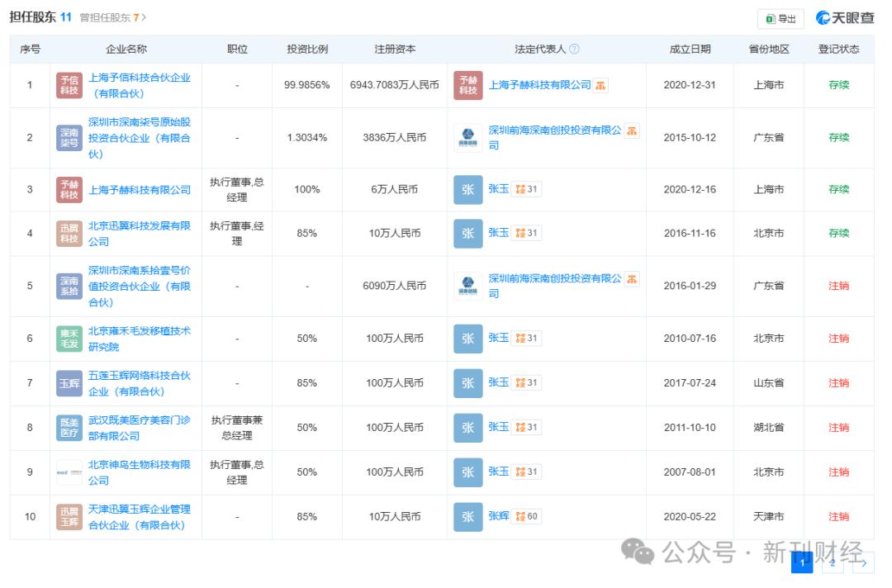Click equity chart icon in row 5 representative

pyautogui.click(x=632, y=278)
